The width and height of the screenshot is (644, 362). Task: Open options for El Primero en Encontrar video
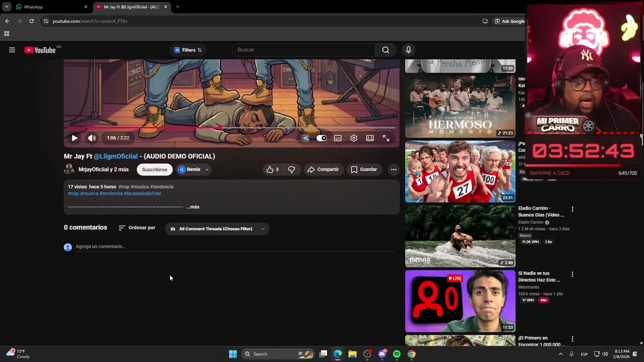click(572, 339)
